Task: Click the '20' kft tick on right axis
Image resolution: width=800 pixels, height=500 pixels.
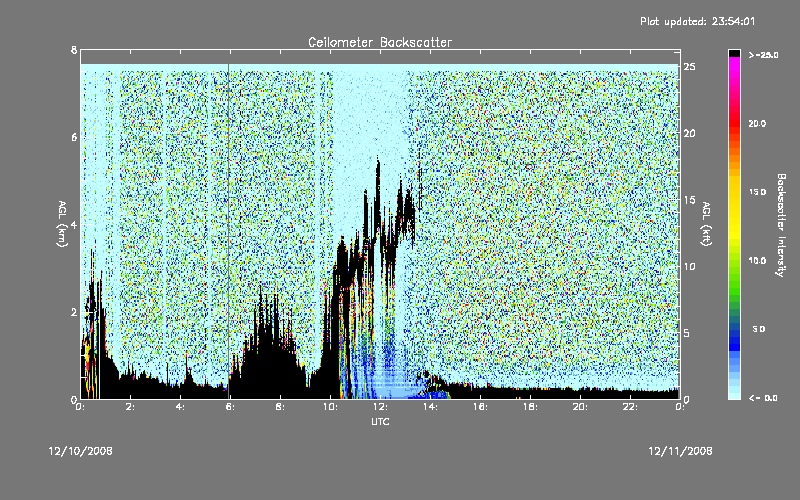Action: (x=689, y=133)
